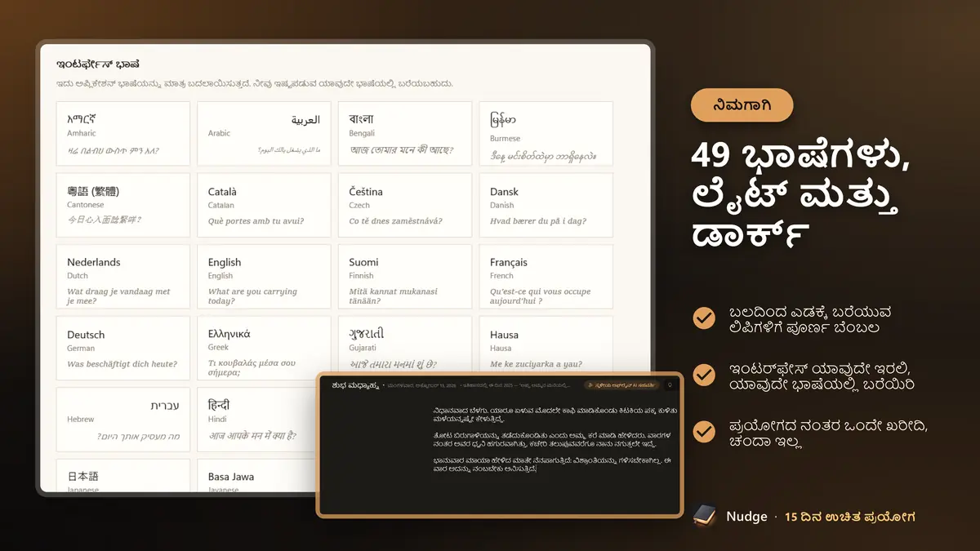Click the date text beside the greeting
Image resolution: width=980 pixels, height=551 pixels.
[x=423, y=384]
